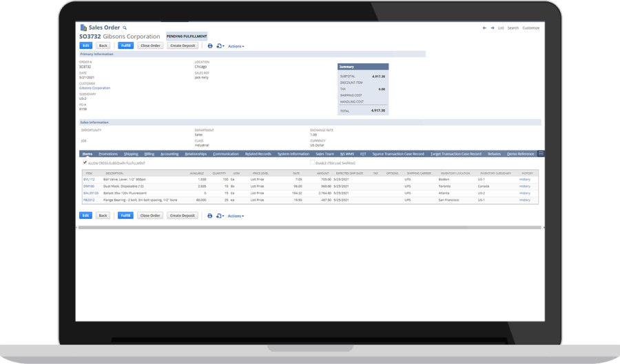The height and width of the screenshot is (364, 620).
Task: Click the Available column header
Action: (196, 173)
